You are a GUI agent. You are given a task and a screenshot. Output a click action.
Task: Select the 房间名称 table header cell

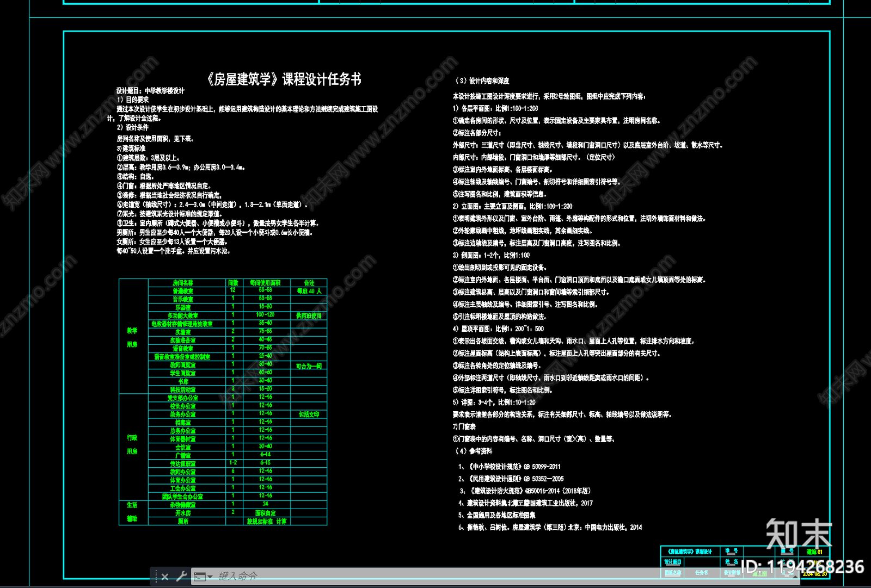click(x=183, y=283)
